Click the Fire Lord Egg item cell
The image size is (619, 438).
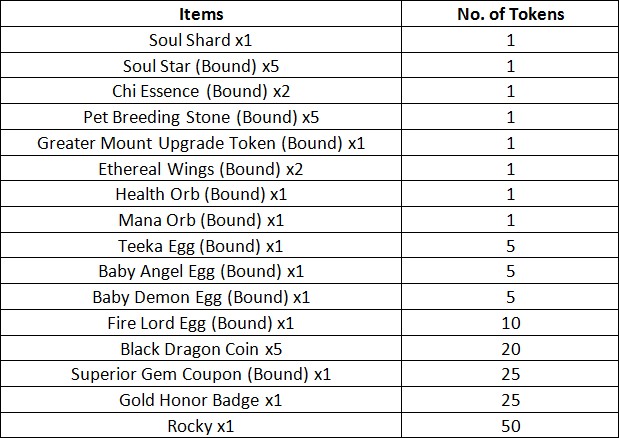coord(201,323)
